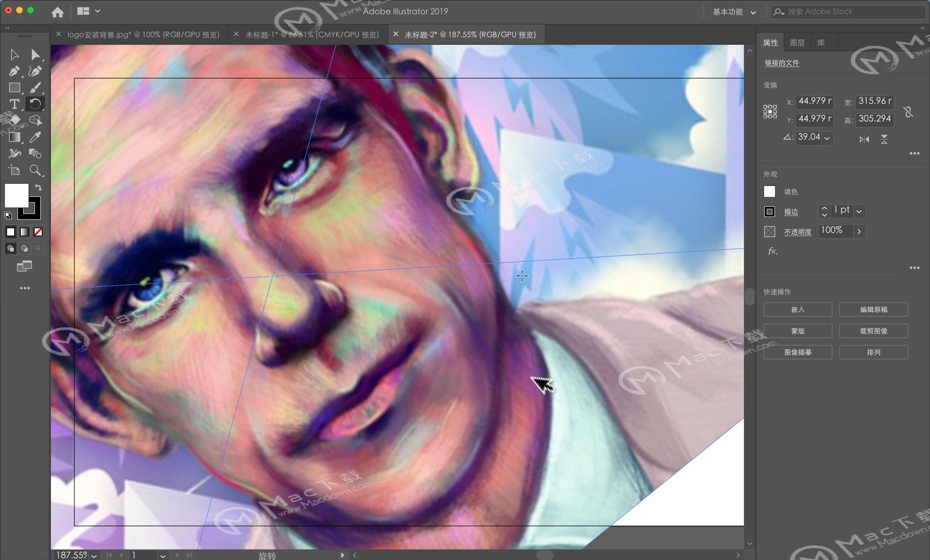Open the 属性 panel tab

(x=770, y=42)
